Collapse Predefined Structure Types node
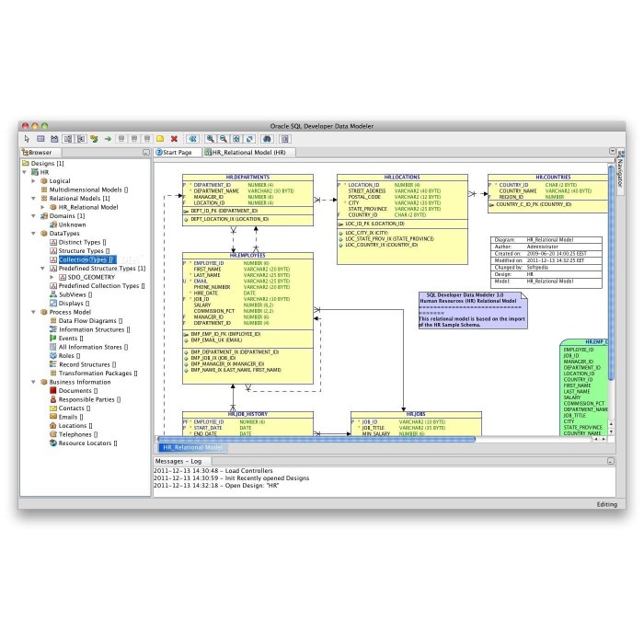The height and width of the screenshot is (644, 644). pyautogui.click(x=42, y=269)
